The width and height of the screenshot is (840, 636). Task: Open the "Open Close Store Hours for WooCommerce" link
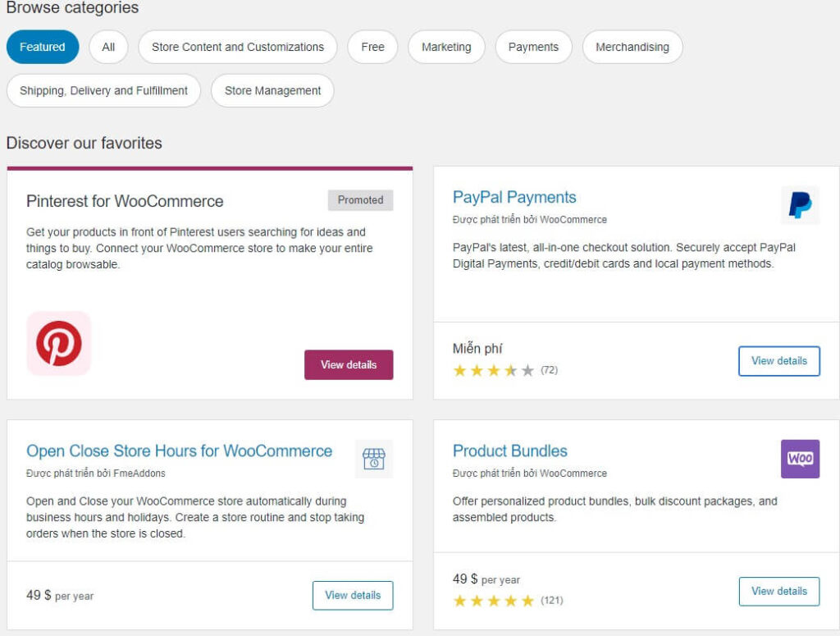[177, 451]
